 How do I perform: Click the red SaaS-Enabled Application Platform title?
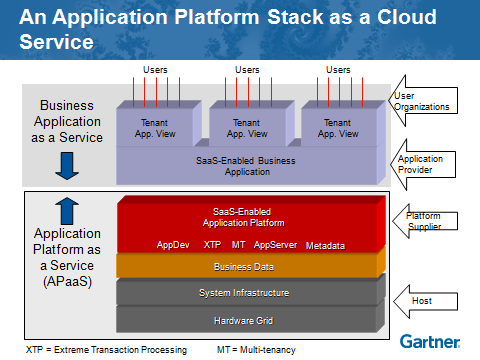click(243, 217)
